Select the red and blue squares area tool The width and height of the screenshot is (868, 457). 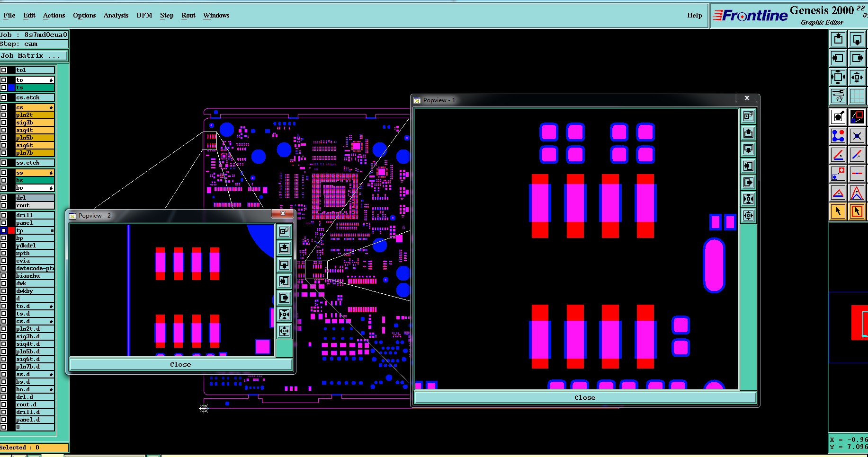857,117
